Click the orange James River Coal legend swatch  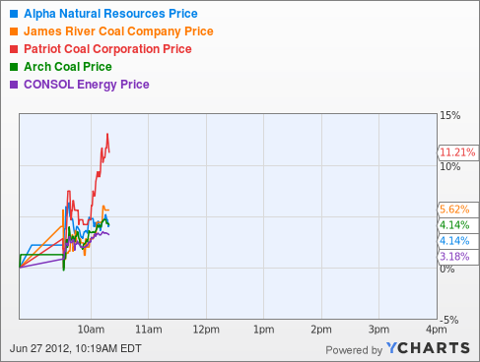14,31
